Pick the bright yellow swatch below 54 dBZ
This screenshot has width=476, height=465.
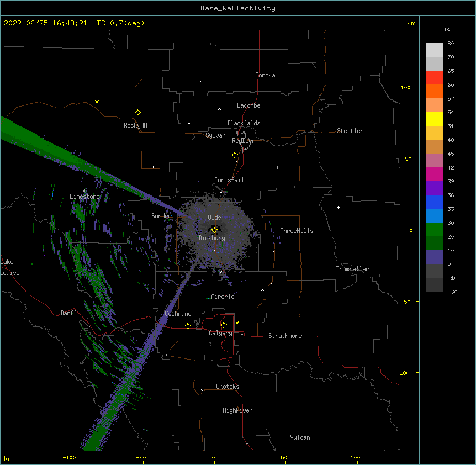click(434, 119)
